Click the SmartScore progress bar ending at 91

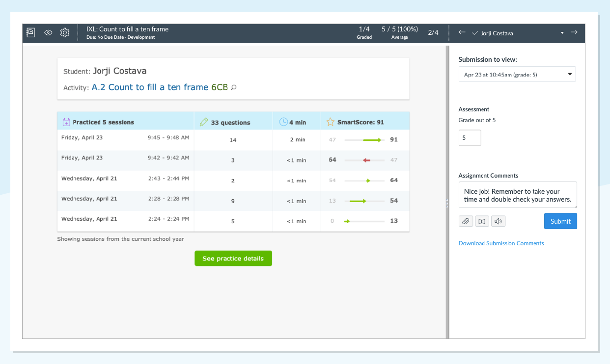pyautogui.click(x=364, y=140)
